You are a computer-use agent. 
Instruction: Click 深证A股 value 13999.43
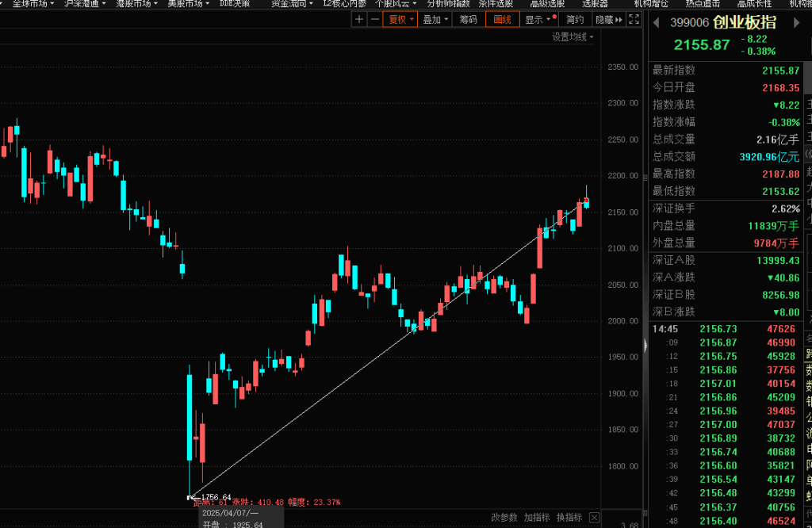coord(778,260)
